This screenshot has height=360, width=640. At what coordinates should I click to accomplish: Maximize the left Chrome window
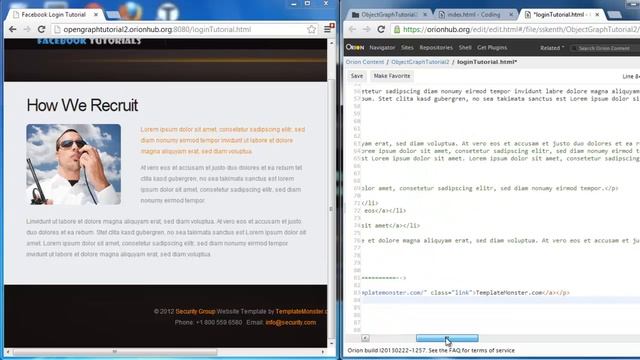tap(308, 4)
